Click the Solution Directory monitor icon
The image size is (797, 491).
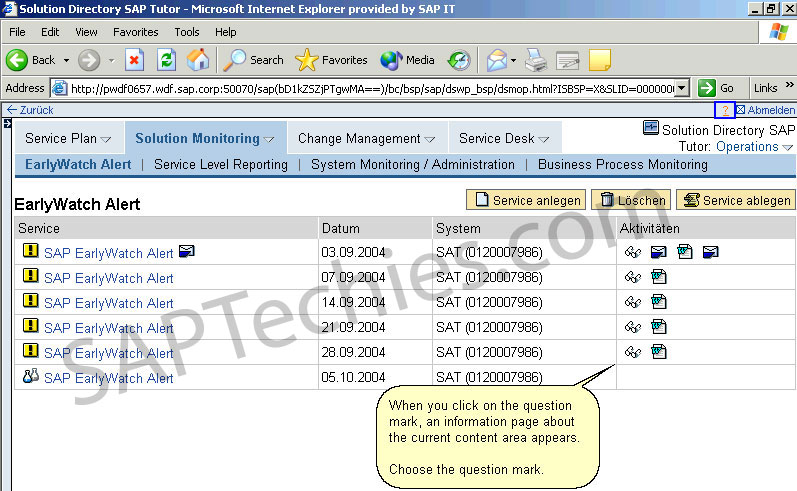click(x=651, y=128)
